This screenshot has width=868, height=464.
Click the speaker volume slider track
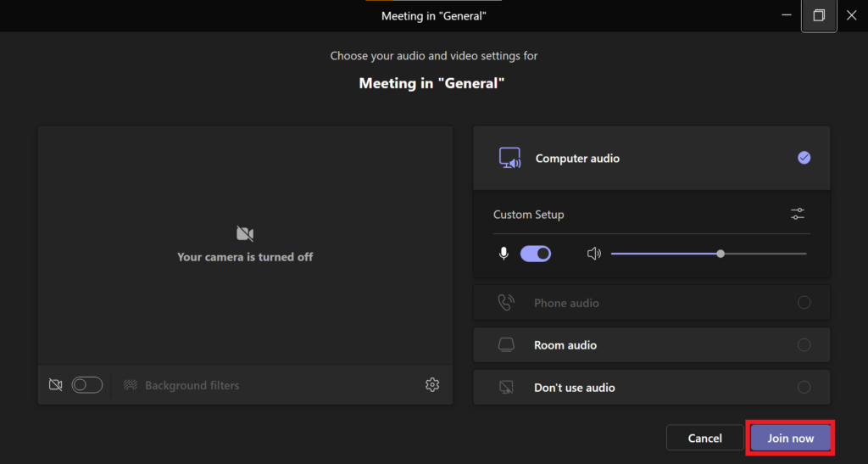(709, 254)
